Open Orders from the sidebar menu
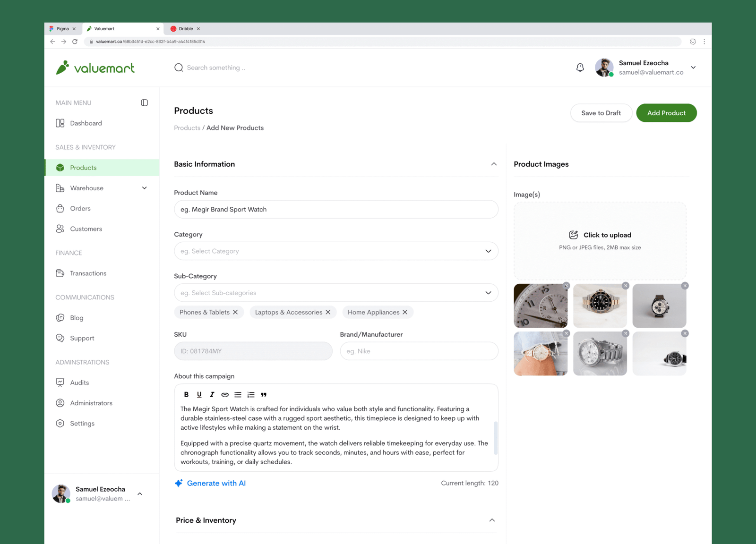This screenshot has height=544, width=756. click(80, 208)
